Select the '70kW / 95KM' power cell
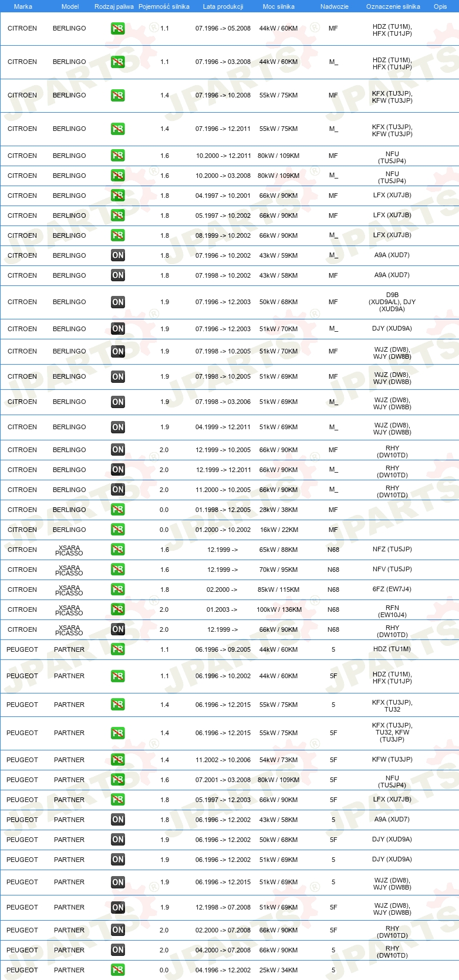The width and height of the screenshot is (459, 980). pyautogui.click(x=278, y=570)
